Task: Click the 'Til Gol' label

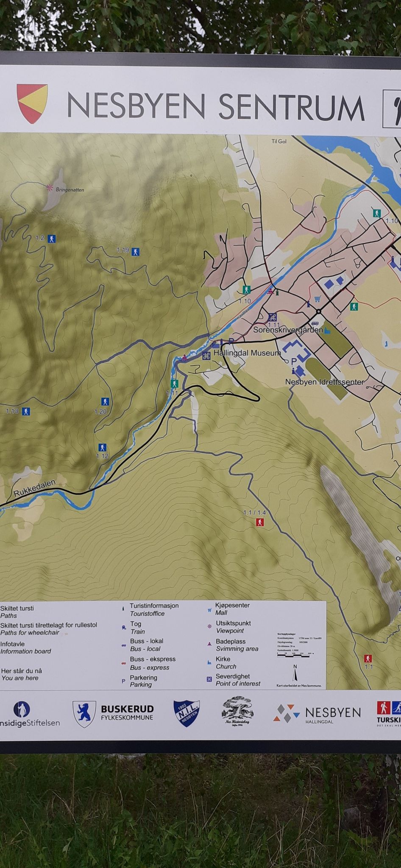Action: [x=279, y=141]
